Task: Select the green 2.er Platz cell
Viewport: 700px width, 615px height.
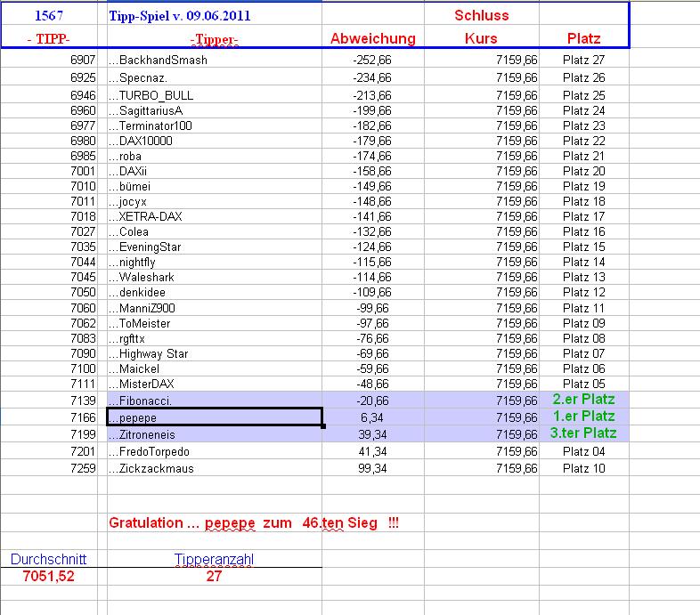Action: 584,399
